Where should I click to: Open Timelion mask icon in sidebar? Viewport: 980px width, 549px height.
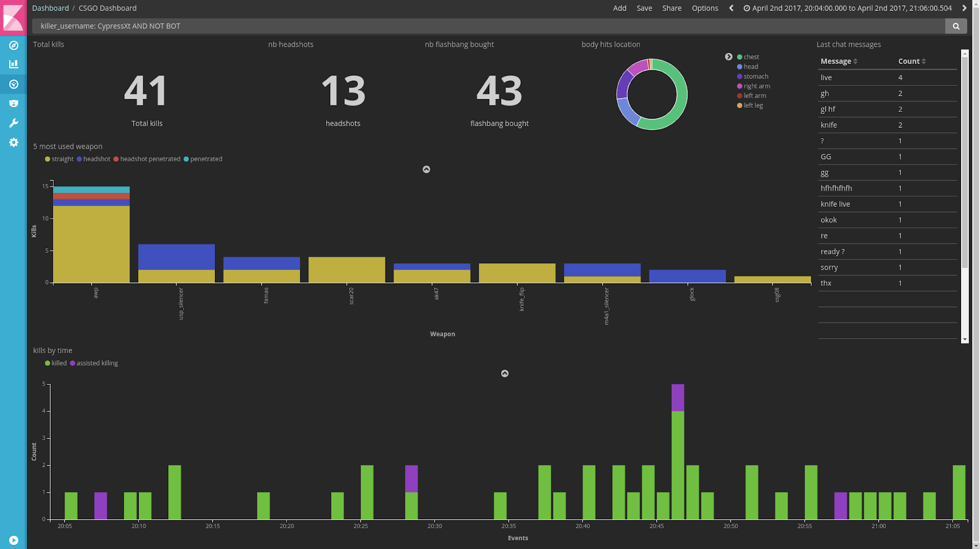pyautogui.click(x=13, y=104)
